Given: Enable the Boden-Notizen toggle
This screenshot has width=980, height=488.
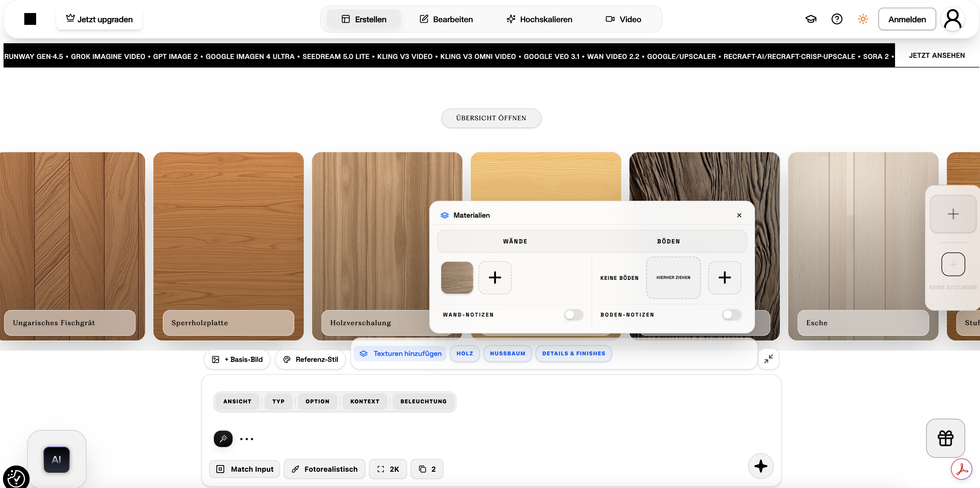Looking at the screenshot, I should [732, 314].
